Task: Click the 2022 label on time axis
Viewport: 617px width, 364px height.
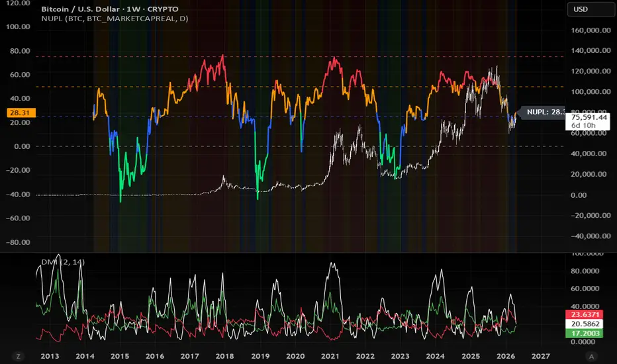Action: tap(365, 356)
